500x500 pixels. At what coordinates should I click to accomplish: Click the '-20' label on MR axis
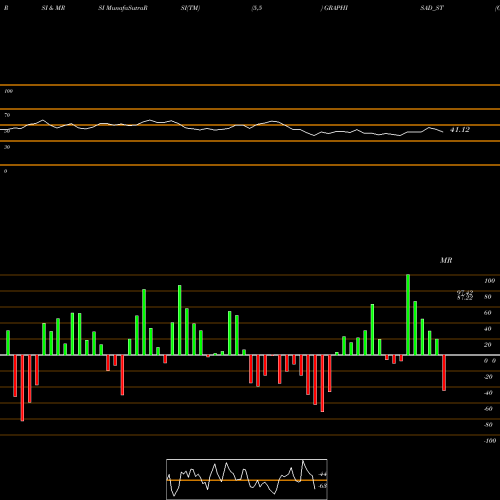(x=488, y=377)
